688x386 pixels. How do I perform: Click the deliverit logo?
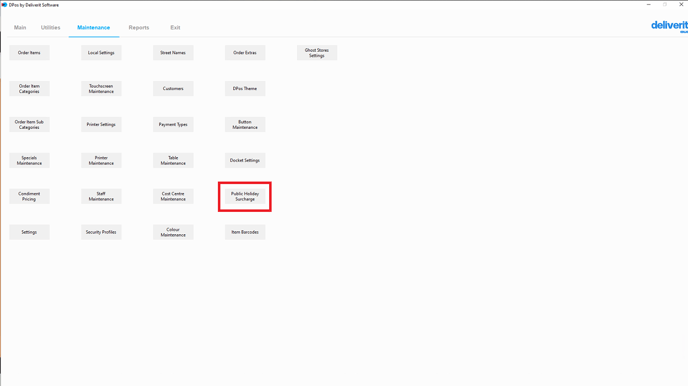point(669,26)
